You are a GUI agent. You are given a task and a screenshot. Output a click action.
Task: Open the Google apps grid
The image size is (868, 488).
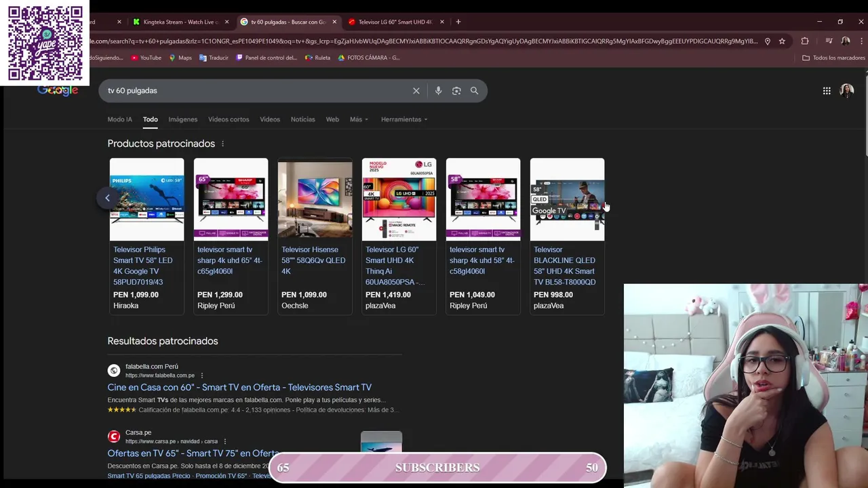(827, 91)
